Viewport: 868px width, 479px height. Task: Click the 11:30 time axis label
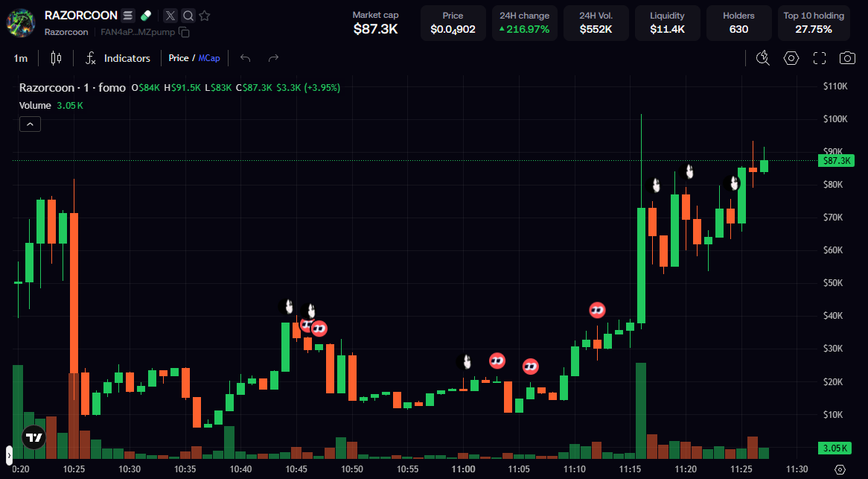pyautogui.click(x=797, y=469)
